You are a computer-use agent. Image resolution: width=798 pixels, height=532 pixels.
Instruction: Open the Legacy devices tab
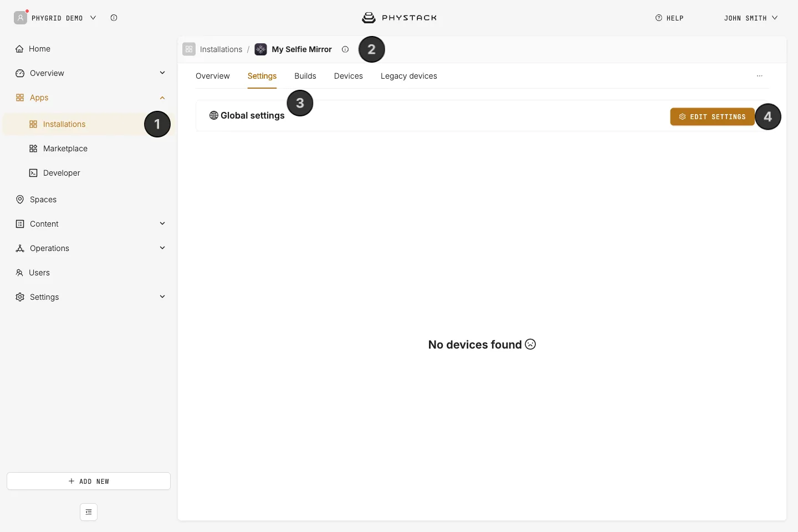(x=409, y=76)
